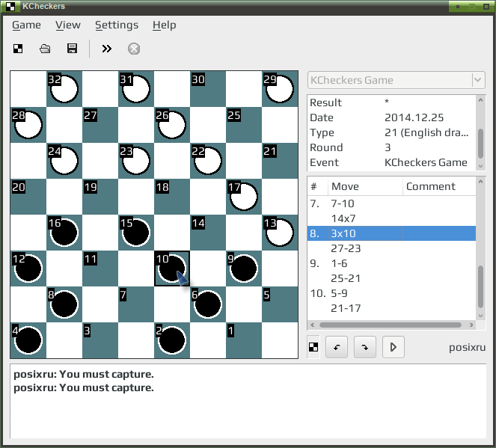The width and height of the screenshot is (496, 448).
Task: Click the white piece on square 17
Action: 244,197
